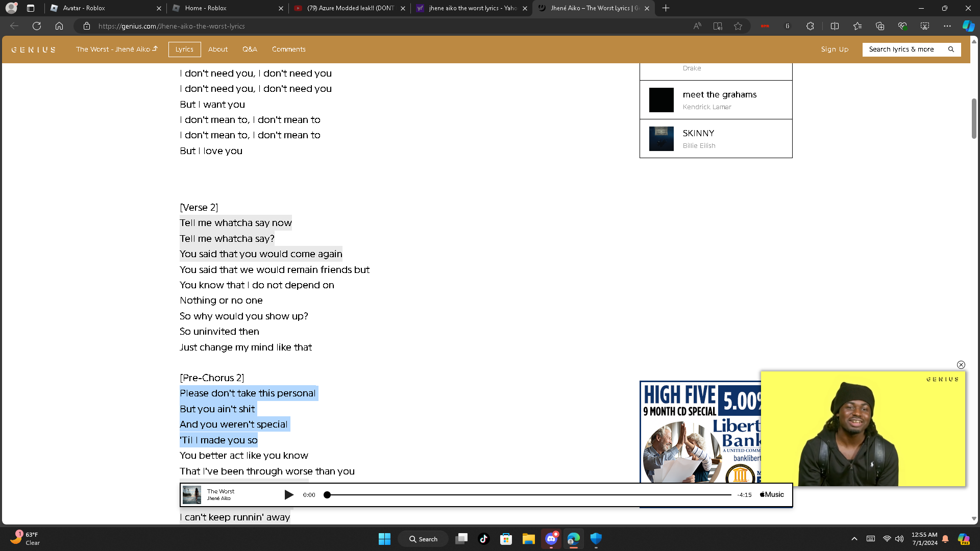Open the About section tab

pyautogui.click(x=218, y=49)
